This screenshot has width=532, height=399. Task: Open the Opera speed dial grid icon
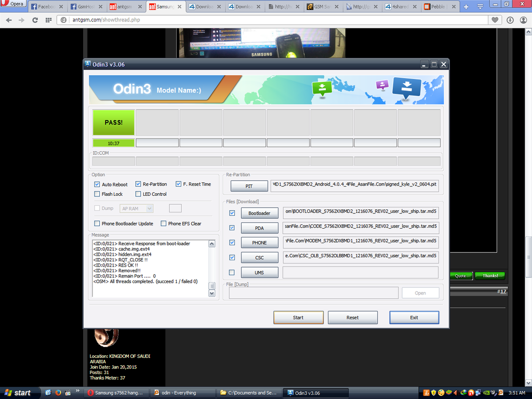48,20
